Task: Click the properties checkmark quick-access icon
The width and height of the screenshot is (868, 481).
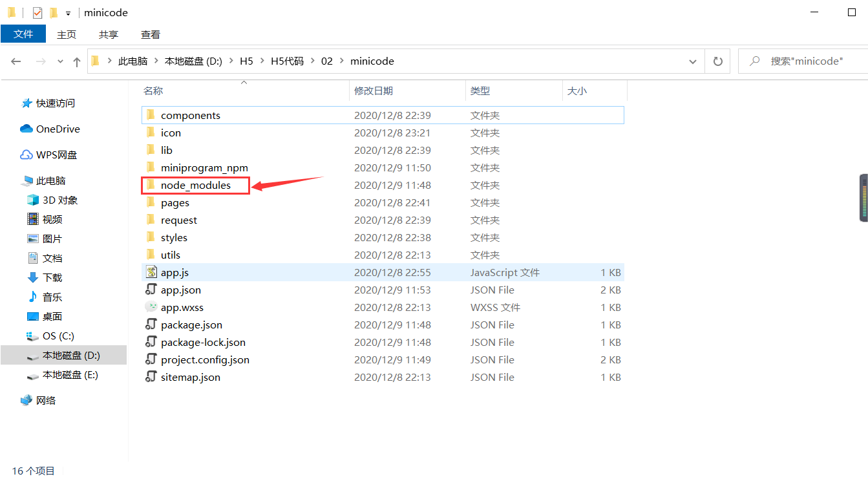Action: coord(37,12)
